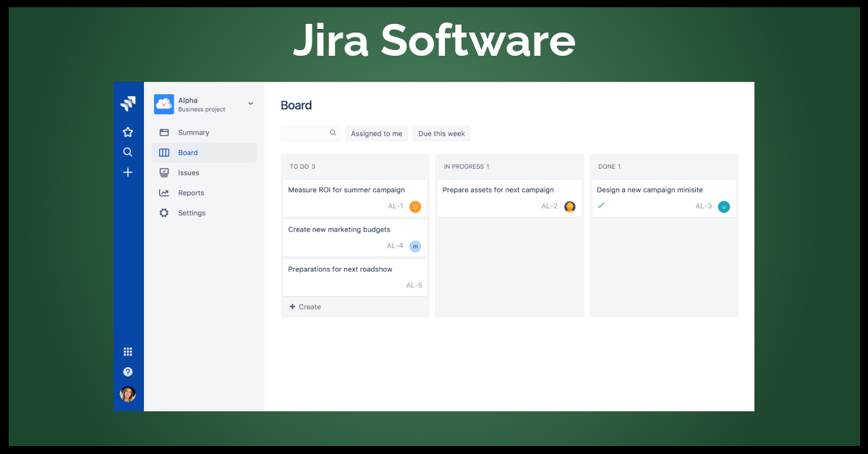Image resolution: width=868 pixels, height=454 pixels.
Task: Click the AL-3 issue key
Action: click(704, 206)
